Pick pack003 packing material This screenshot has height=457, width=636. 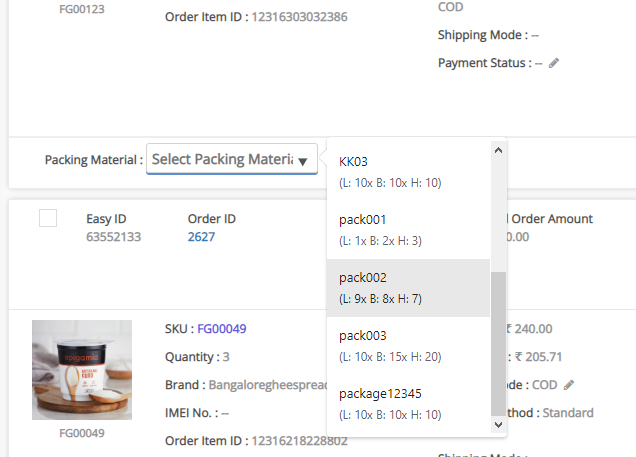(408, 346)
